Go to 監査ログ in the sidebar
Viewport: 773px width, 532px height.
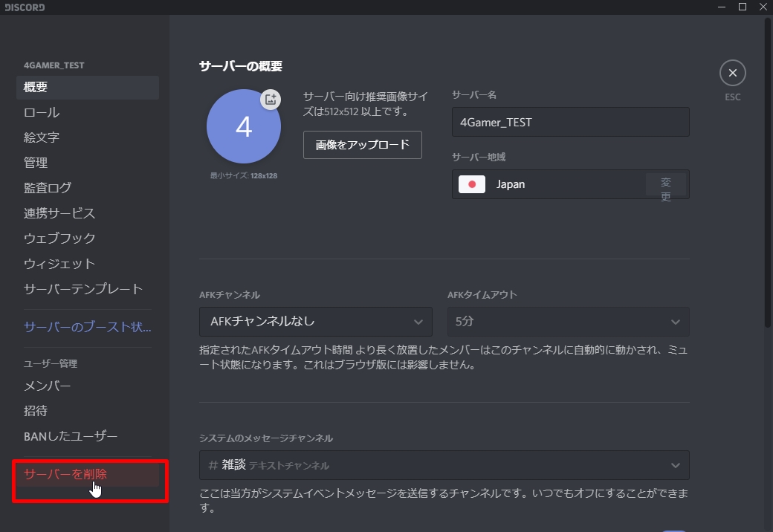click(x=48, y=189)
